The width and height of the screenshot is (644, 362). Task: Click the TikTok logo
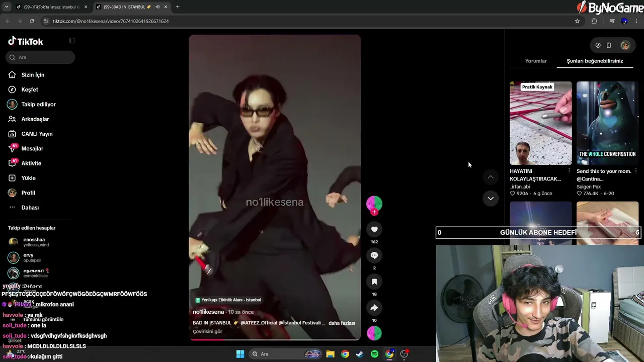pos(26,41)
